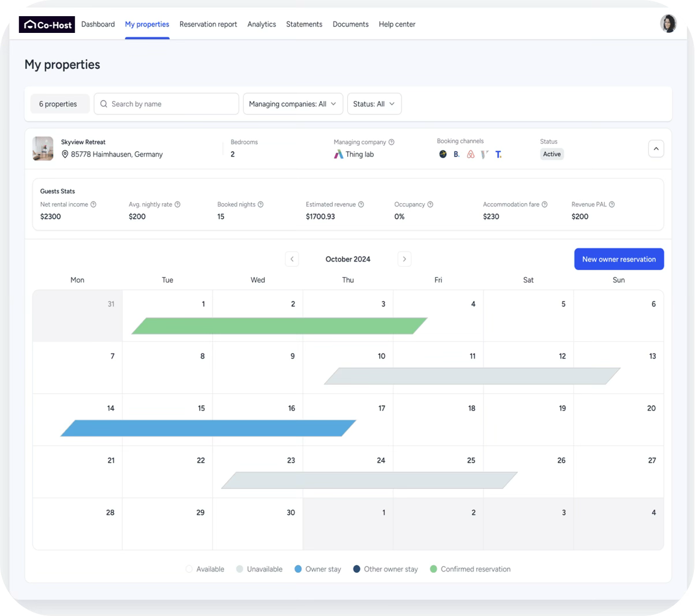This screenshot has width=695, height=616.
Task: Click Net rental income help icon
Action: (x=94, y=204)
